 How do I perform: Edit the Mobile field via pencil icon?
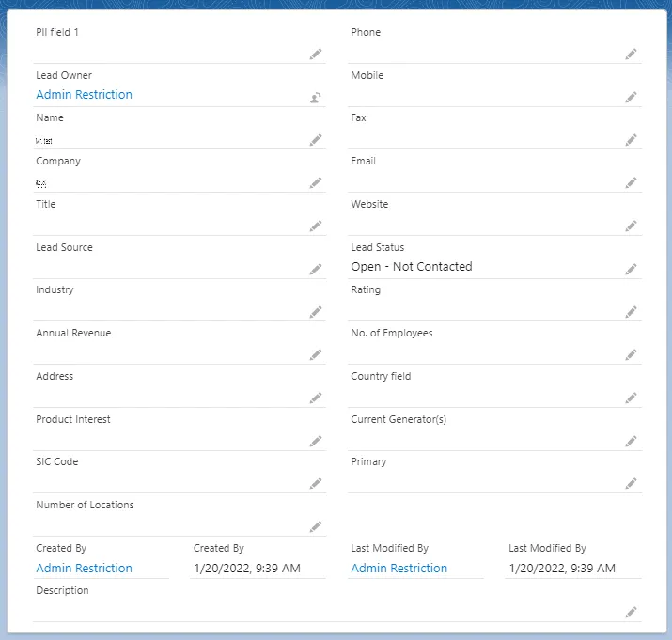pos(631,97)
